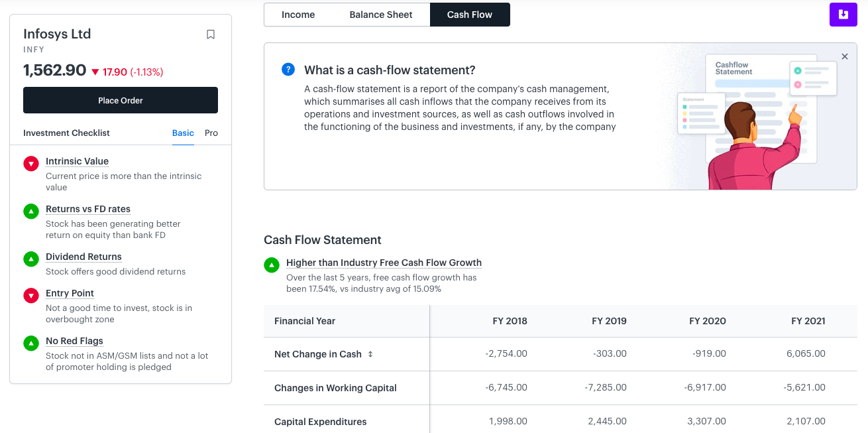
Task: Click the FY 2020 column header
Action: click(x=708, y=321)
